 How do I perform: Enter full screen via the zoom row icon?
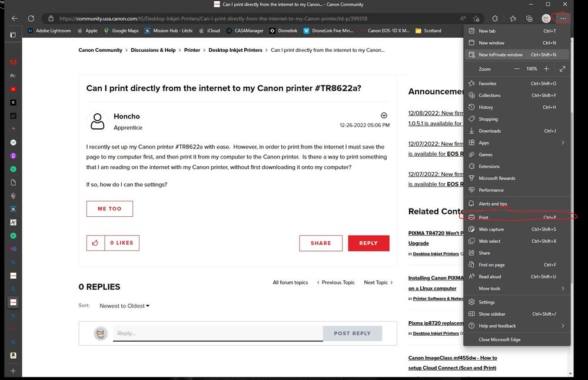point(562,69)
